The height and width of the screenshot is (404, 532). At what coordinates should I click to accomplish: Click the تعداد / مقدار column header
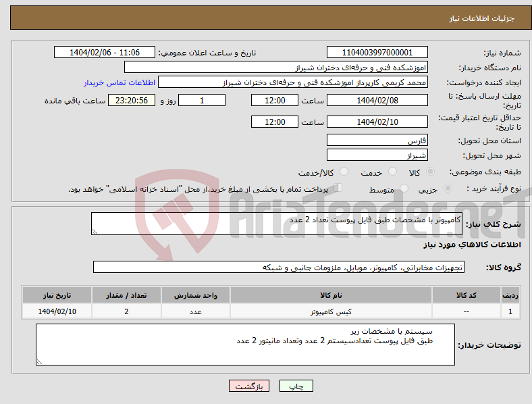(x=126, y=295)
